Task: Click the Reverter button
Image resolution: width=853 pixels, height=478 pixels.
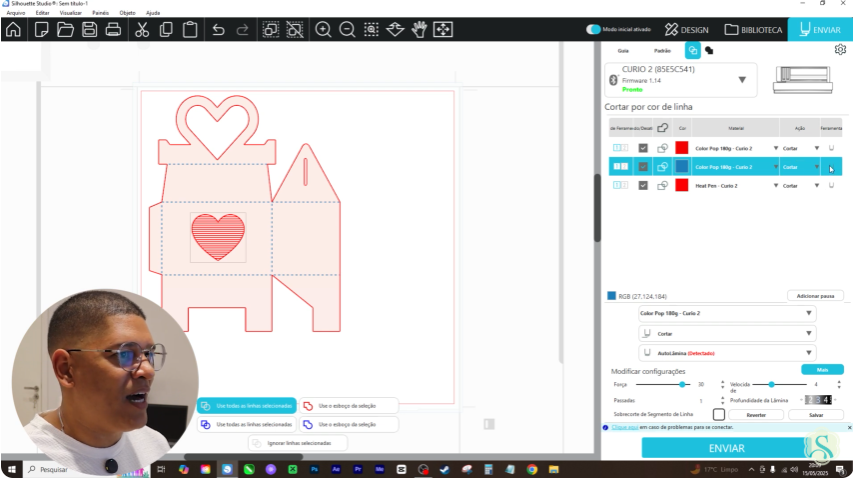Action: (x=756, y=415)
